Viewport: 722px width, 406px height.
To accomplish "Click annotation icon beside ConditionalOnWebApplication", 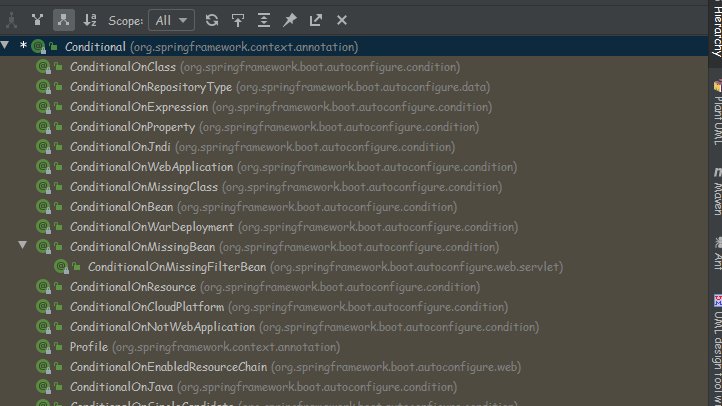I will pyautogui.click(x=44, y=167).
